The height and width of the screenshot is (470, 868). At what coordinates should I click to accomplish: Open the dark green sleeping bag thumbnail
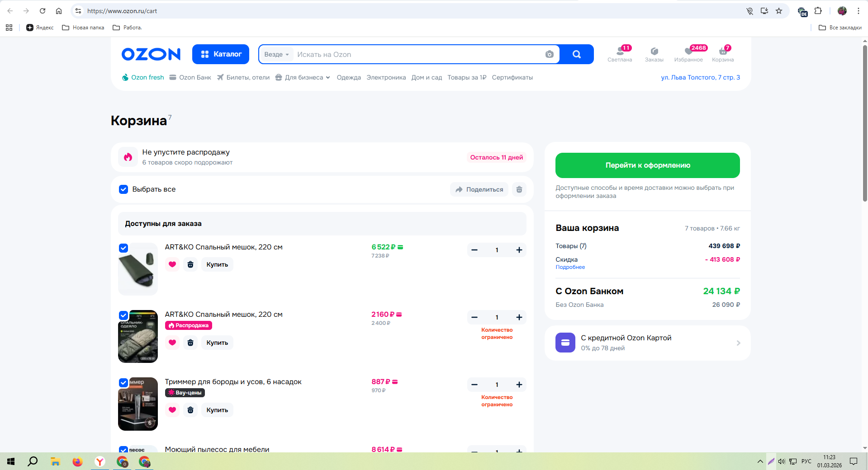tap(138, 269)
